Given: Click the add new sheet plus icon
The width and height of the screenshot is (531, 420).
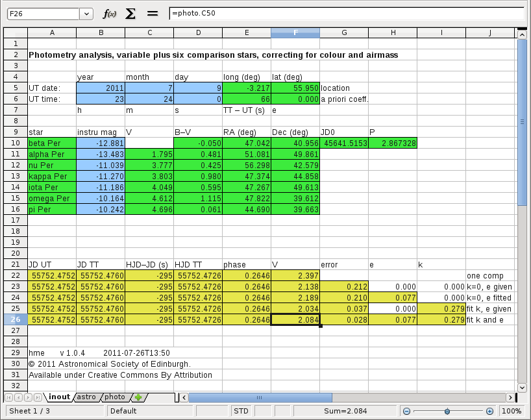Looking at the screenshot, I should point(138,397).
